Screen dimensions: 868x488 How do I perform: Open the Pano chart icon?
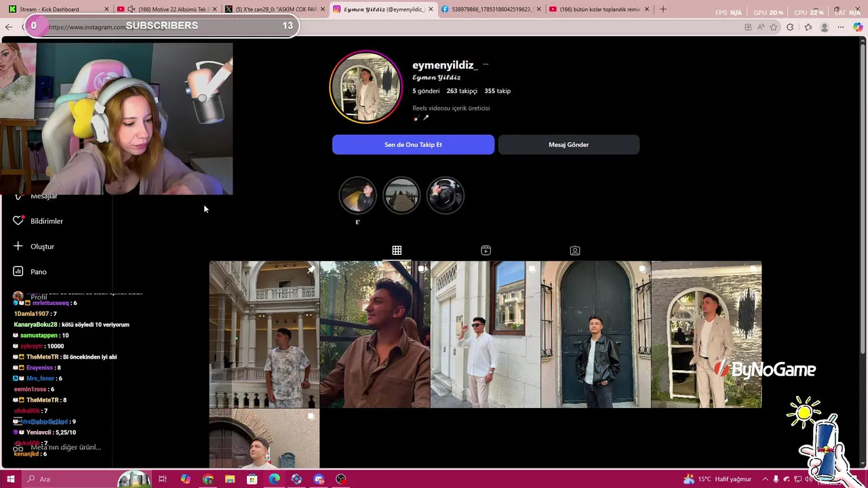[18, 271]
